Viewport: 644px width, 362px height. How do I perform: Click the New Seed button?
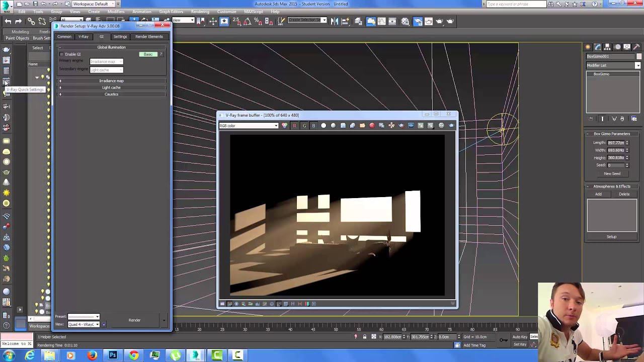tap(612, 173)
